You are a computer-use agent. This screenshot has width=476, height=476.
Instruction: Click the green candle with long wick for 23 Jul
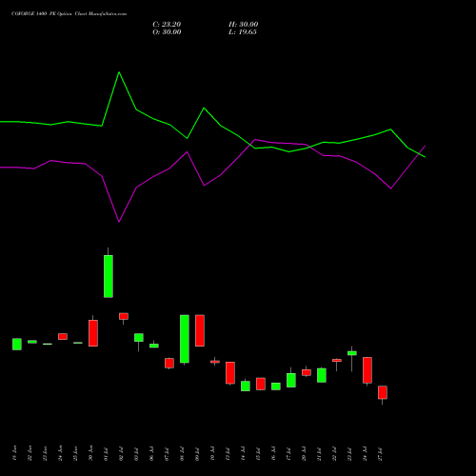[x=352, y=353]
